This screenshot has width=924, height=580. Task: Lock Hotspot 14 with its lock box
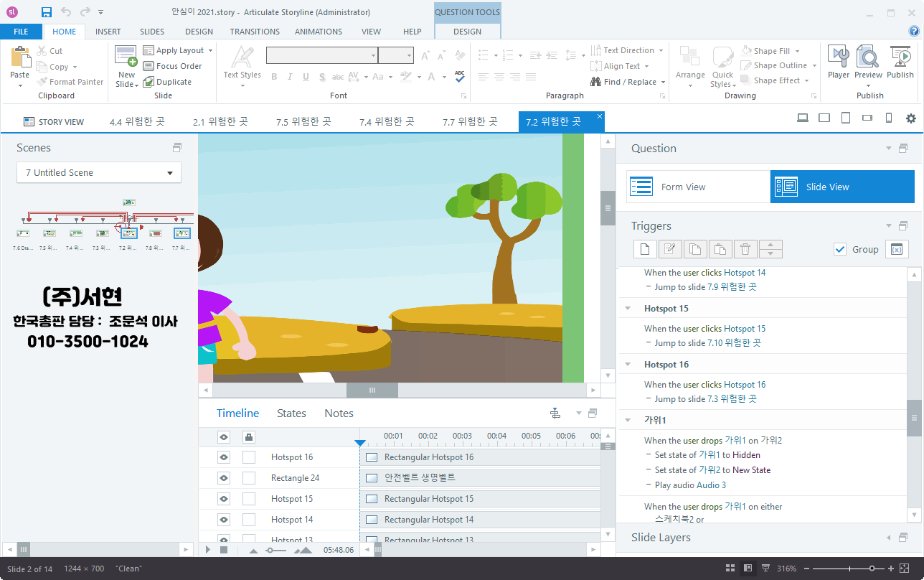249,520
